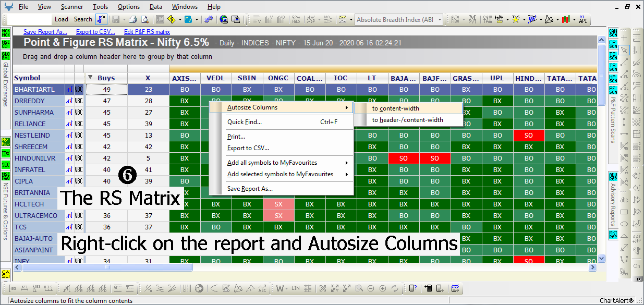This screenshot has height=305, width=644.
Task: Open the CP SCN scanner panel
Action: coord(613,44)
